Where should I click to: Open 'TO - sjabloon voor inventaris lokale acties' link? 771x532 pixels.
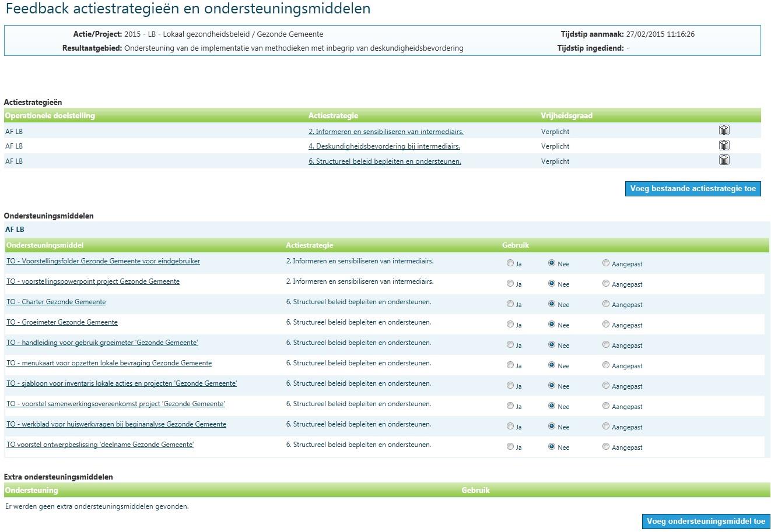121,383
